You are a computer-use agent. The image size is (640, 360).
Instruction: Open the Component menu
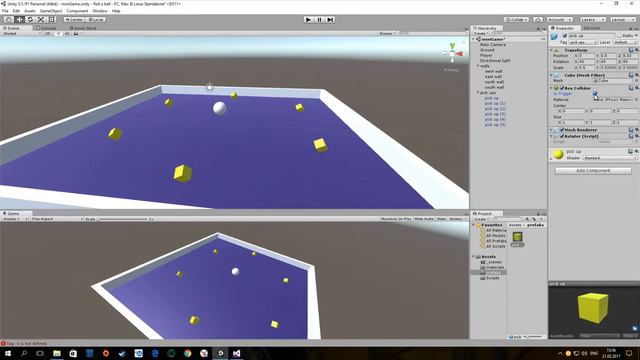click(77, 11)
